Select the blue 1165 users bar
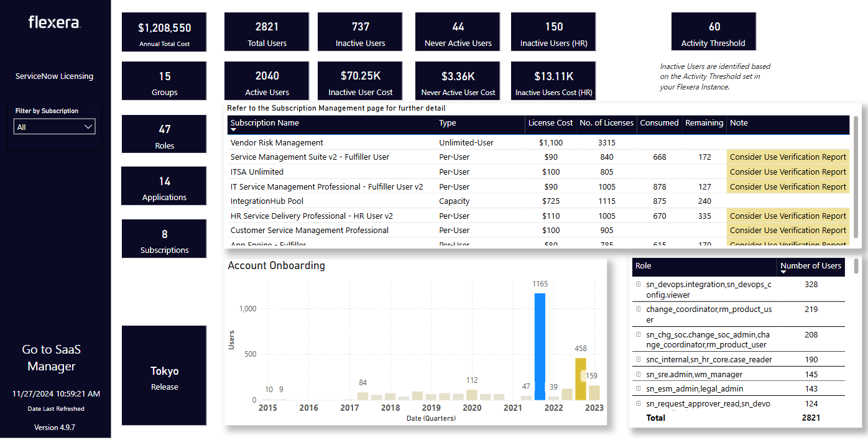 pos(540,346)
